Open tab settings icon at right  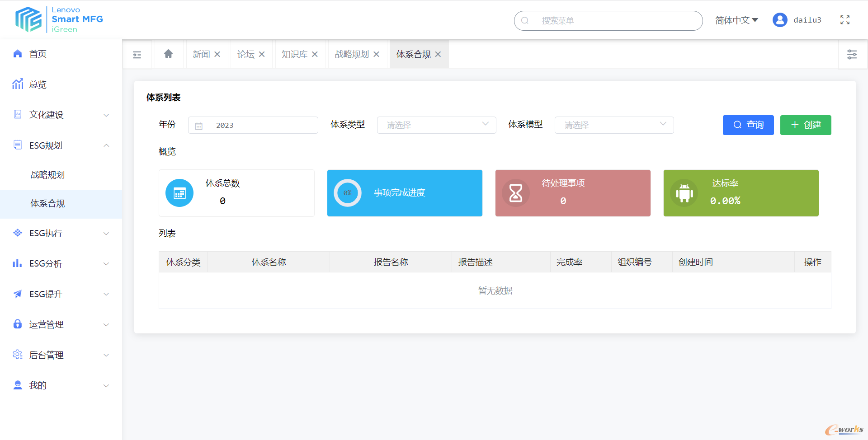coord(852,55)
